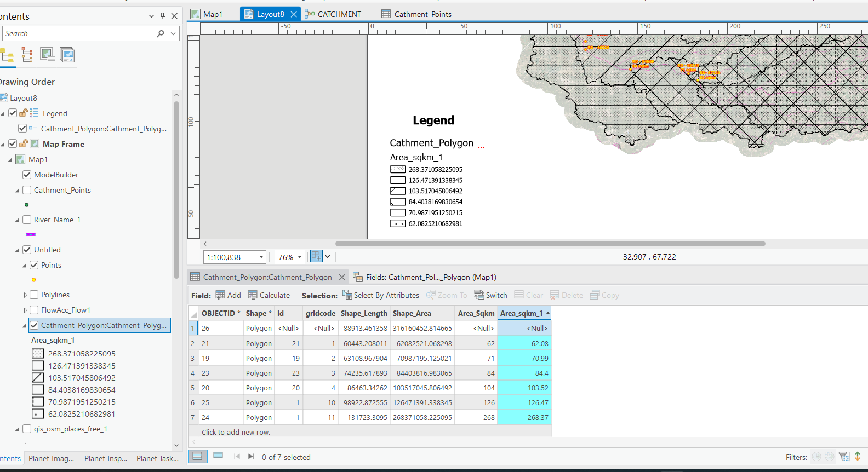Image resolution: width=868 pixels, height=472 pixels.
Task: Toggle the River_Name_1 layer visibility
Action: [27, 220]
